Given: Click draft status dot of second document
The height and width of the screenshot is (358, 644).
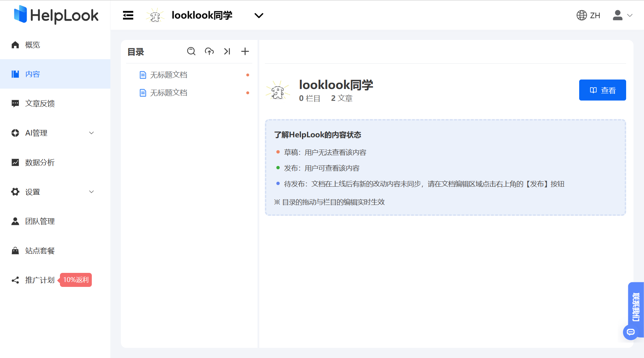Looking at the screenshot, I should coord(248,93).
